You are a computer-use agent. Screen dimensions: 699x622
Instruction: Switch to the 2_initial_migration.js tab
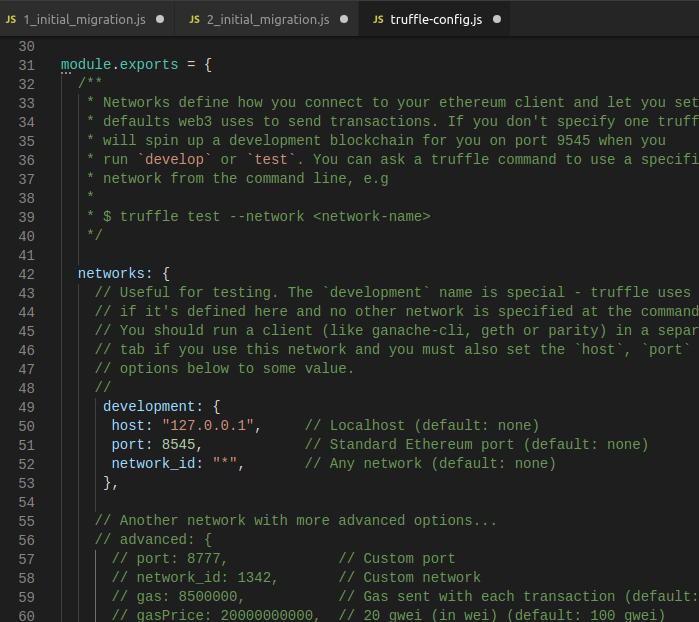[267, 19]
